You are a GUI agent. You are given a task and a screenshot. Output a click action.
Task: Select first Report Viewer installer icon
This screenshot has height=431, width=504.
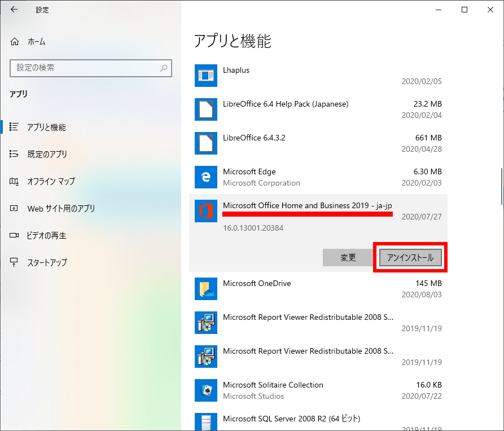[x=205, y=323]
